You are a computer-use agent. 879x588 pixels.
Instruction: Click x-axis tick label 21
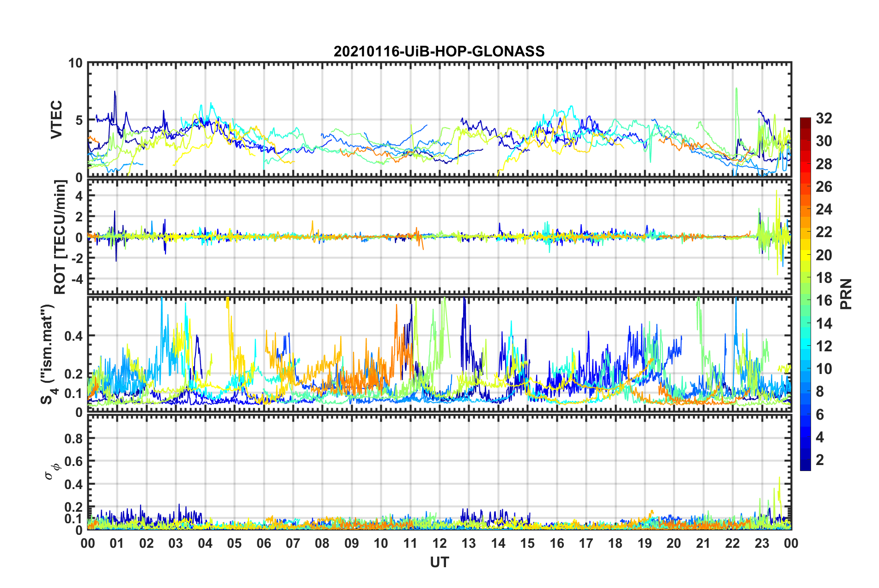pyautogui.click(x=703, y=543)
